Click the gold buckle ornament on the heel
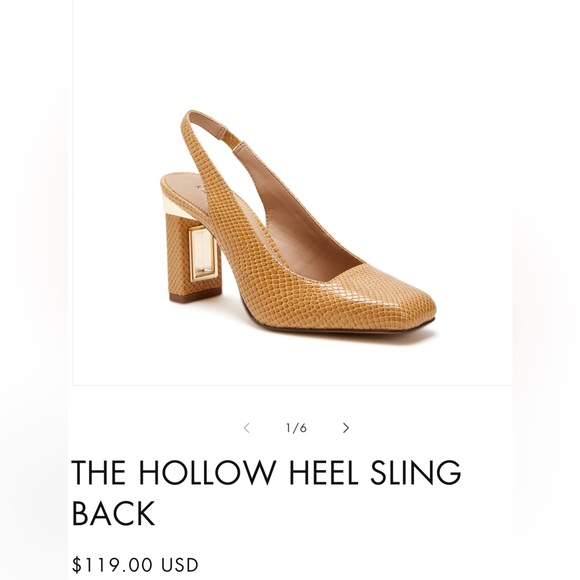The height and width of the screenshot is (580, 580). tap(202, 254)
